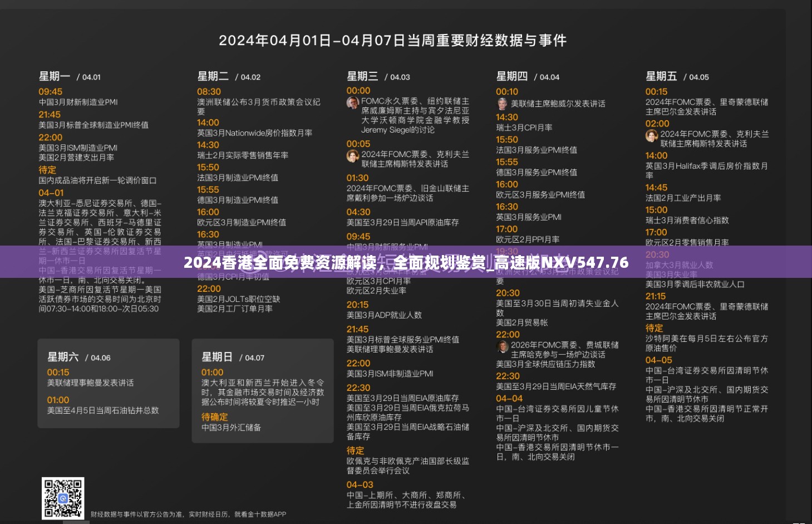Click '美国2月JOLTs职位空缺' entry
This screenshot has width=812, height=524.
point(238,299)
